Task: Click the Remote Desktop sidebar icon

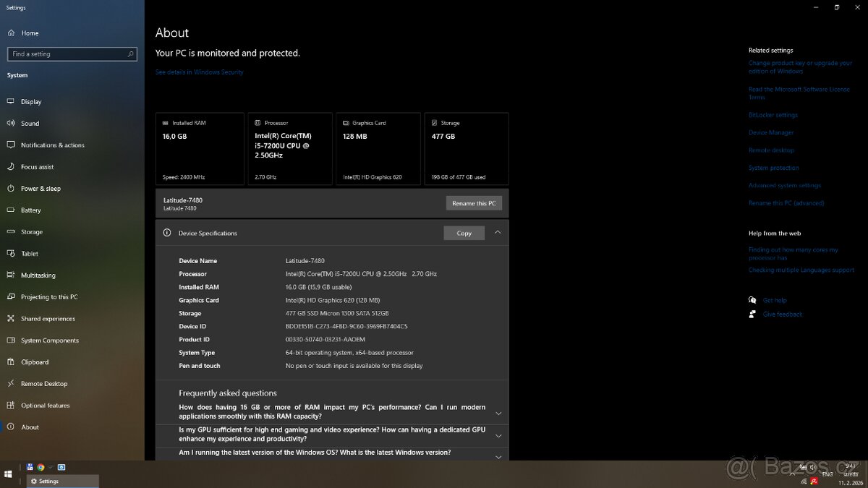Action: click(11, 383)
